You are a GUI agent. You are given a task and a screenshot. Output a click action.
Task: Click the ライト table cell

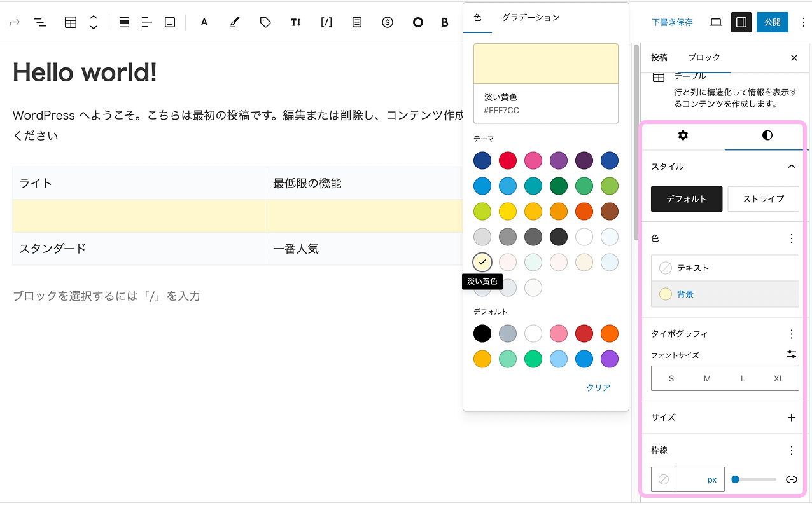tap(139, 183)
